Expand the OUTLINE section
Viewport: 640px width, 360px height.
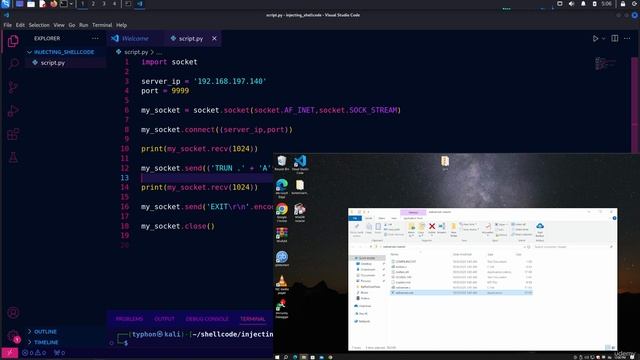click(x=45, y=332)
